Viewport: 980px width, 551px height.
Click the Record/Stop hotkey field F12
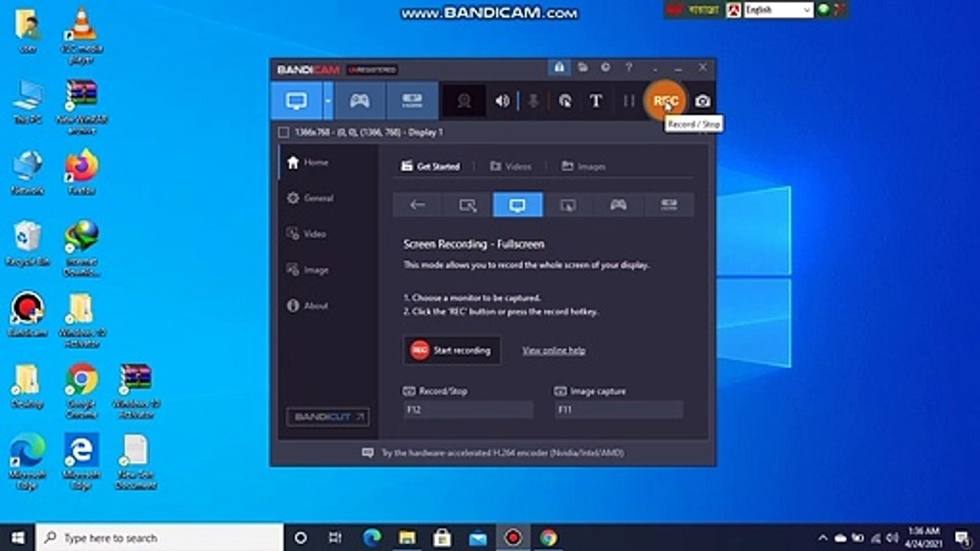tap(468, 410)
